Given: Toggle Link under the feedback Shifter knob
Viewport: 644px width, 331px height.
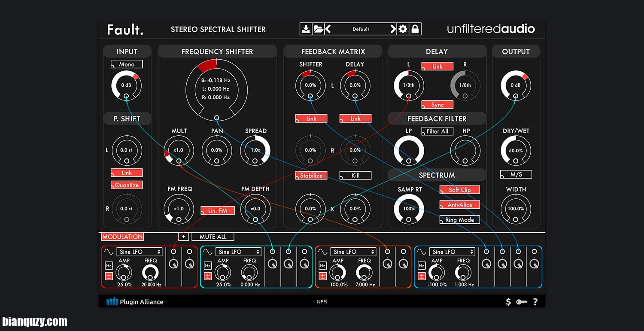Looking at the screenshot, I should (311, 118).
